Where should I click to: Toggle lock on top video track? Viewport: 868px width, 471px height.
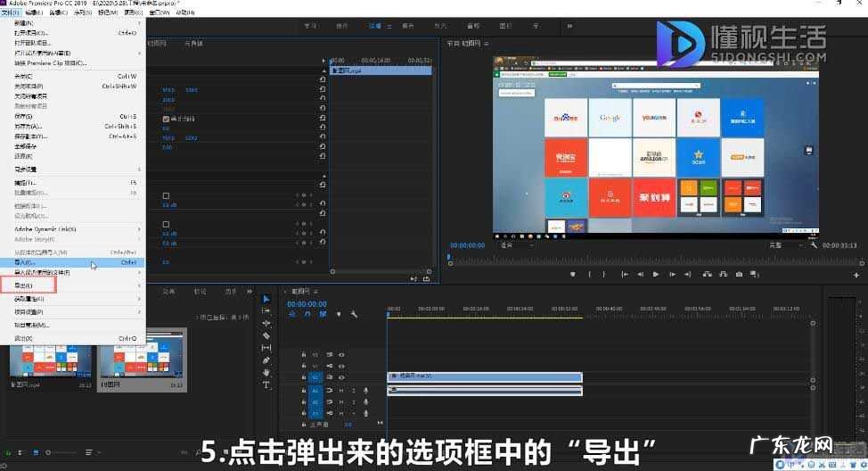tap(303, 355)
